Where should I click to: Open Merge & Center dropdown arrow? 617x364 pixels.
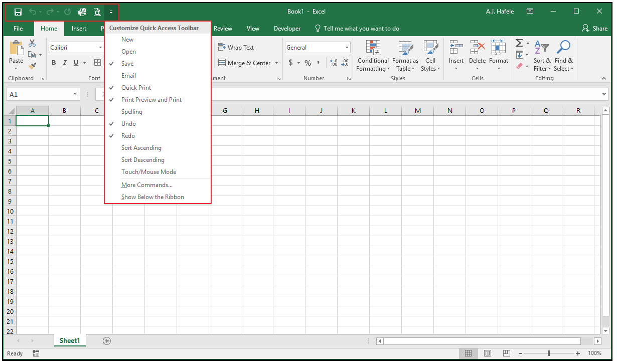(276, 63)
